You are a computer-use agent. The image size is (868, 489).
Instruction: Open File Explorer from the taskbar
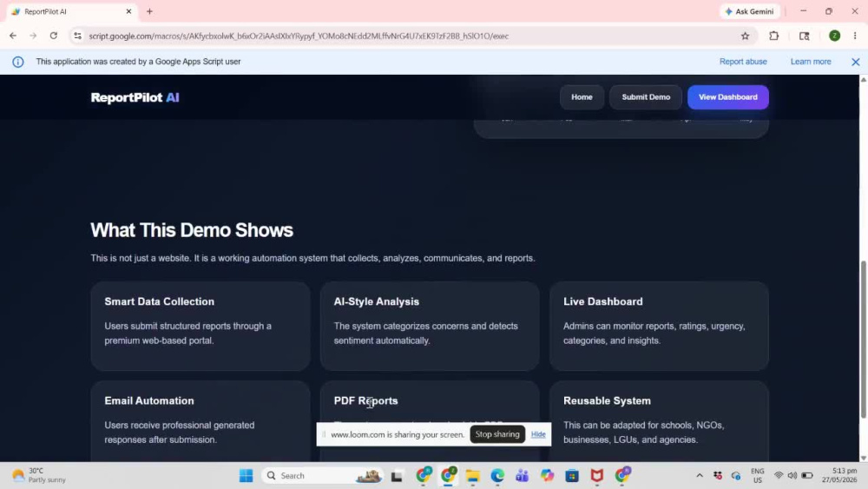tap(472, 475)
